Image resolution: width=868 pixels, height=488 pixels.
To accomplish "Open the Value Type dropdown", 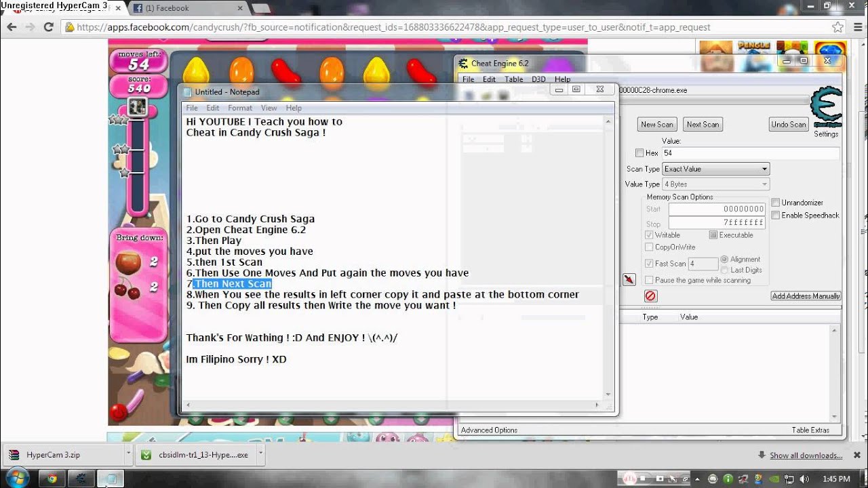I will tap(716, 184).
